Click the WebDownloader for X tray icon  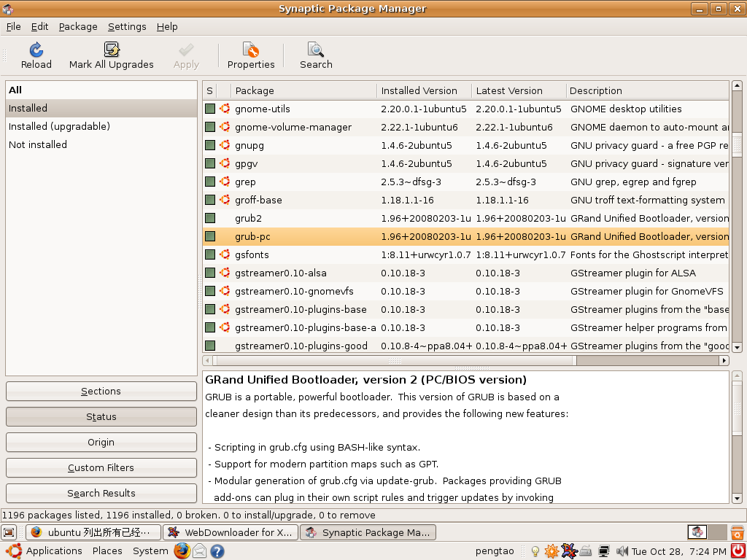pos(569,551)
